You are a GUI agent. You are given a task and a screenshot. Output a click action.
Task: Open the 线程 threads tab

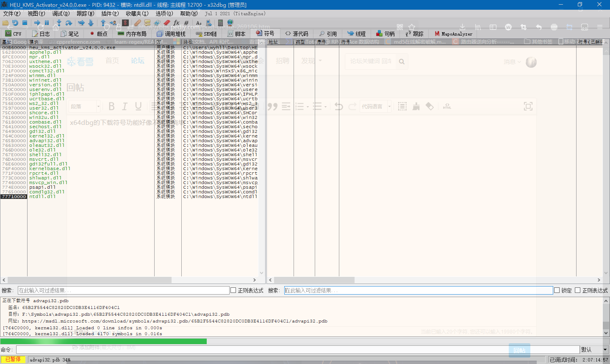tap(356, 34)
